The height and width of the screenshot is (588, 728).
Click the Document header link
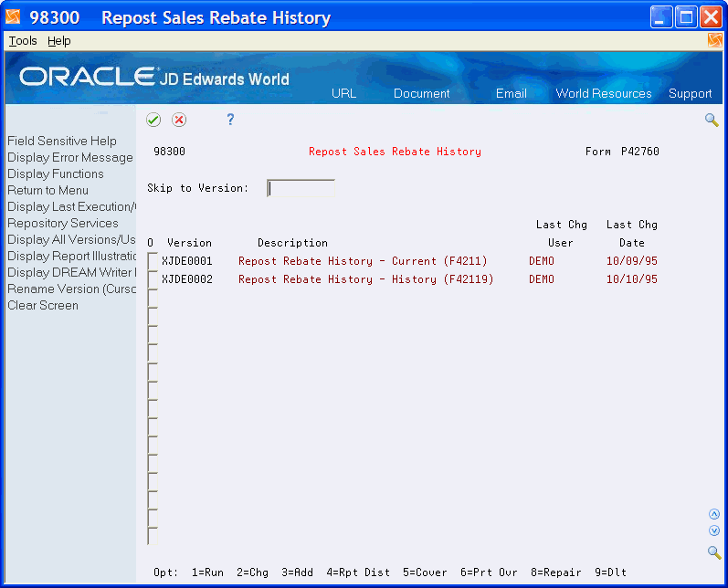tap(422, 93)
